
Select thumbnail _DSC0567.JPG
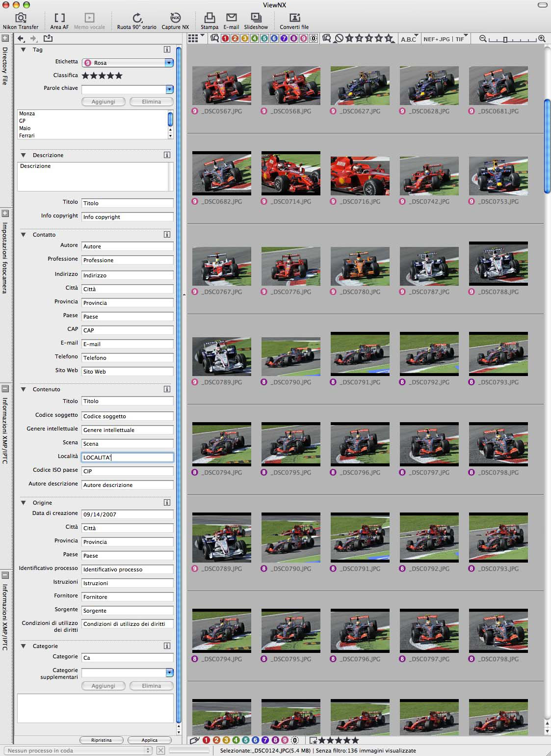tap(222, 85)
